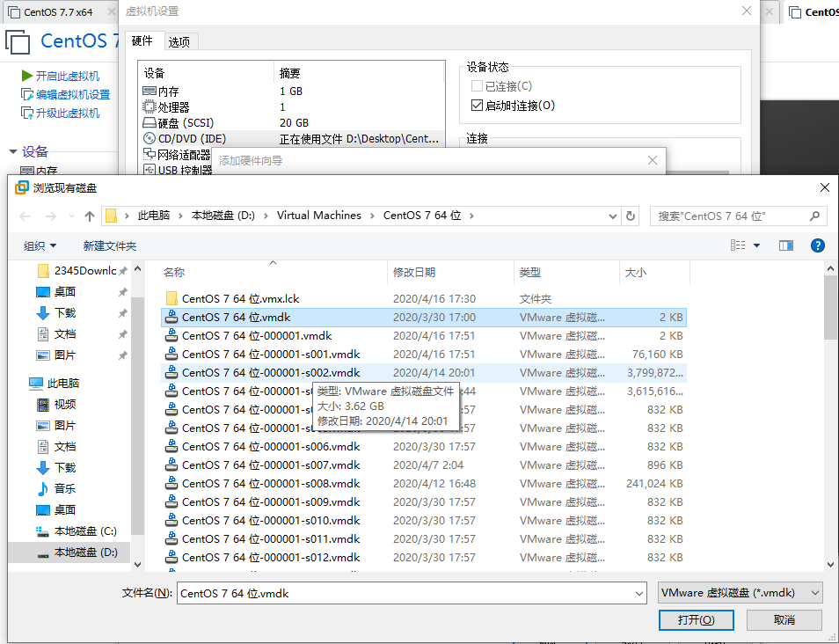This screenshot has height=644, width=839.
Task: Expand the address bar history dropdown
Action: (613, 216)
